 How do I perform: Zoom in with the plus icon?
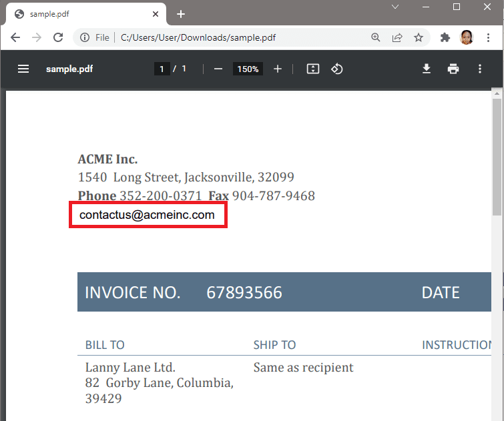click(x=278, y=69)
